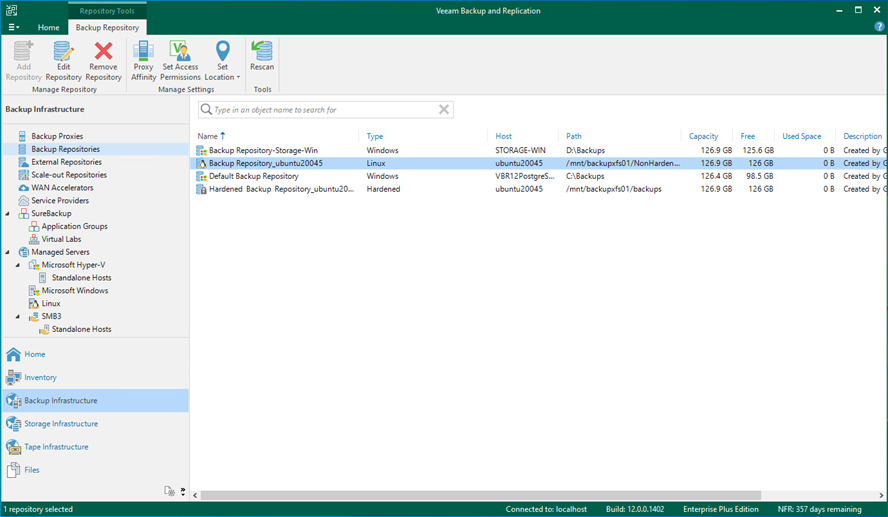The width and height of the screenshot is (888, 517).
Task: Switch to the Home ribbon tab
Action: (48, 27)
